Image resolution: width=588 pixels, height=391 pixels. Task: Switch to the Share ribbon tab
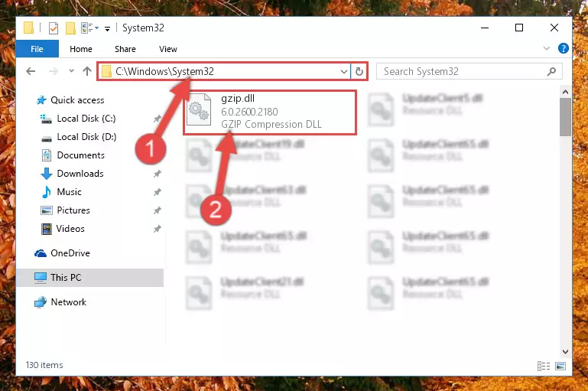pyautogui.click(x=125, y=49)
